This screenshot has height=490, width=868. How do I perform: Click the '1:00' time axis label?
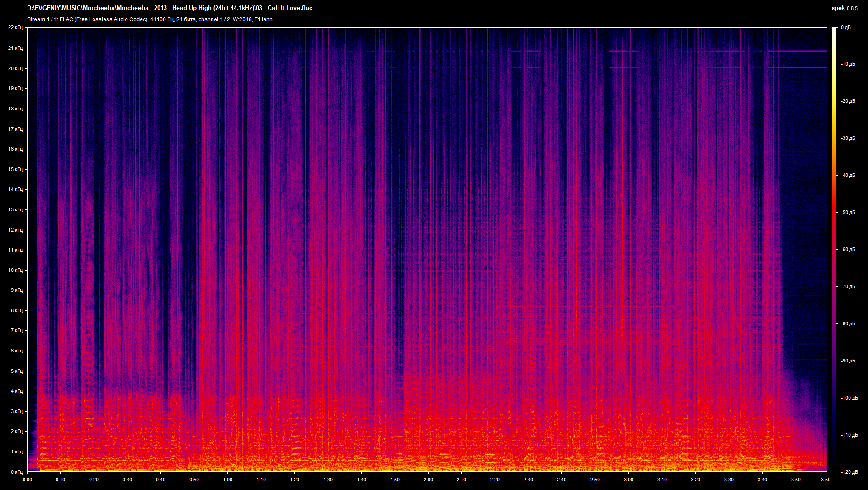pyautogui.click(x=228, y=480)
